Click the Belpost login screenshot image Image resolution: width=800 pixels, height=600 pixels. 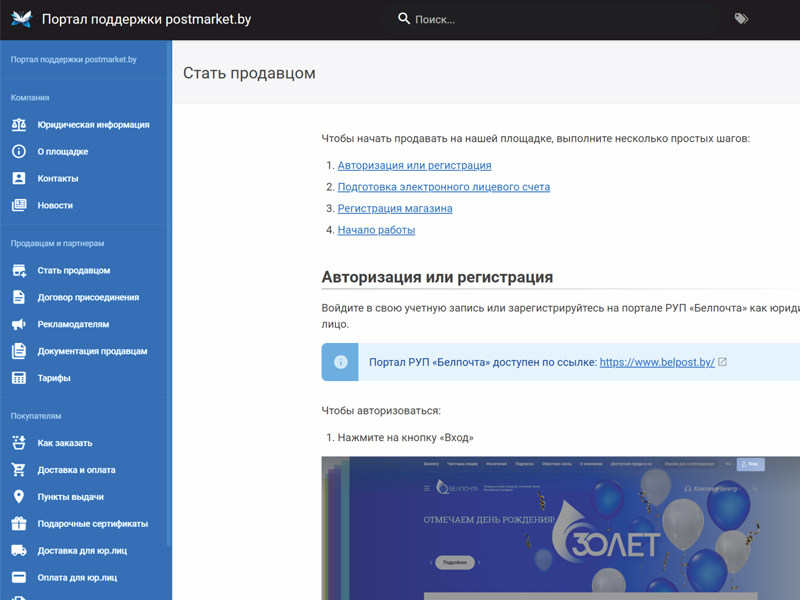click(x=560, y=528)
